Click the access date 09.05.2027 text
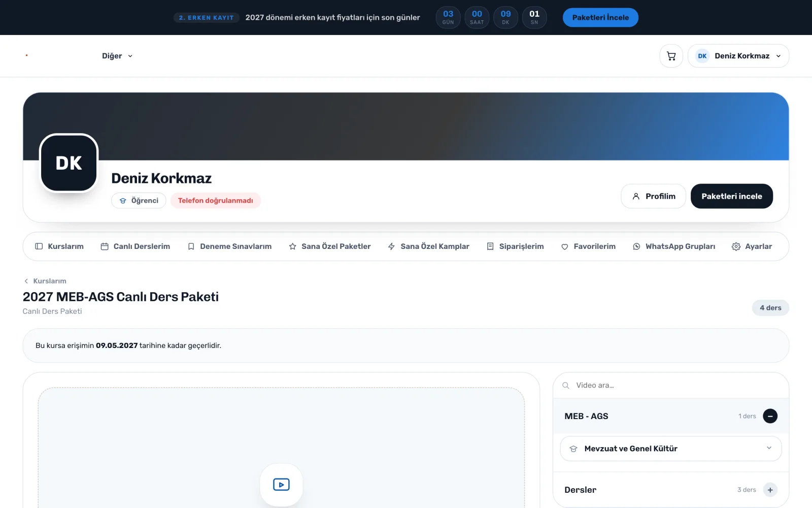The width and height of the screenshot is (812, 508). click(x=117, y=345)
